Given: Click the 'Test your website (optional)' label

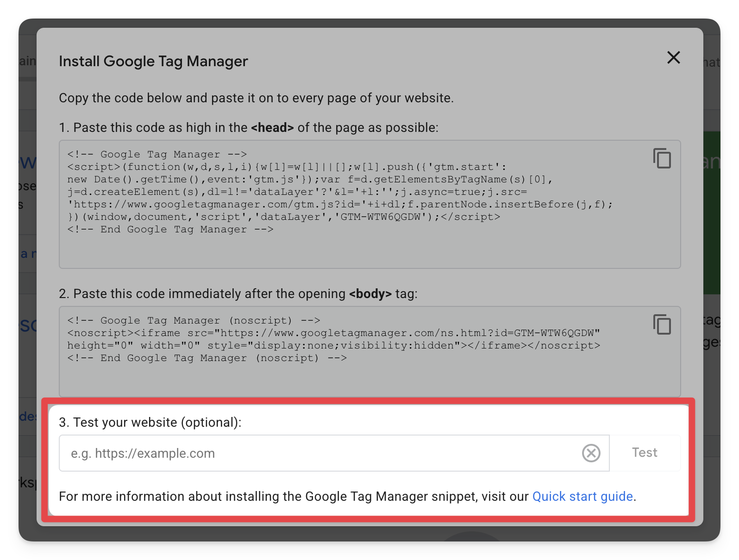Looking at the screenshot, I should pyautogui.click(x=150, y=423).
